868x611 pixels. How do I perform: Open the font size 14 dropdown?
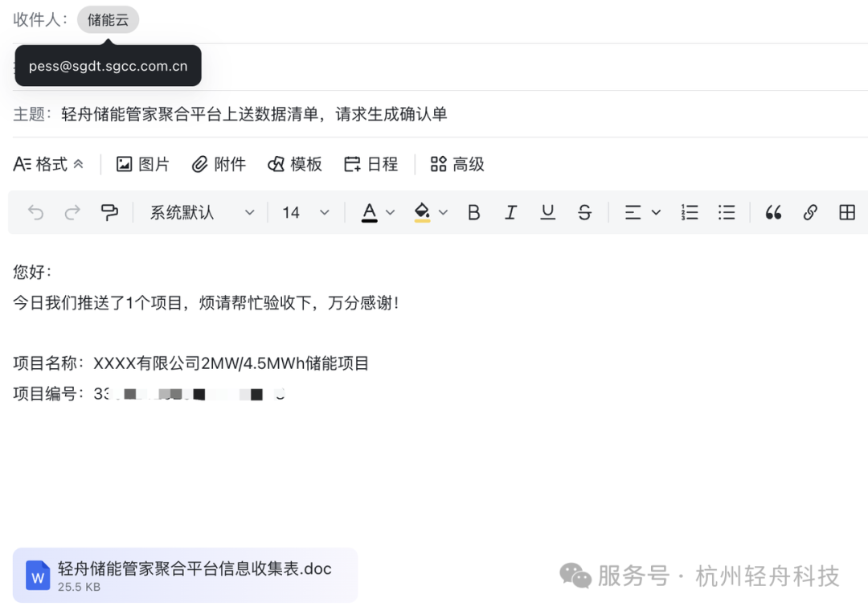pyautogui.click(x=305, y=212)
